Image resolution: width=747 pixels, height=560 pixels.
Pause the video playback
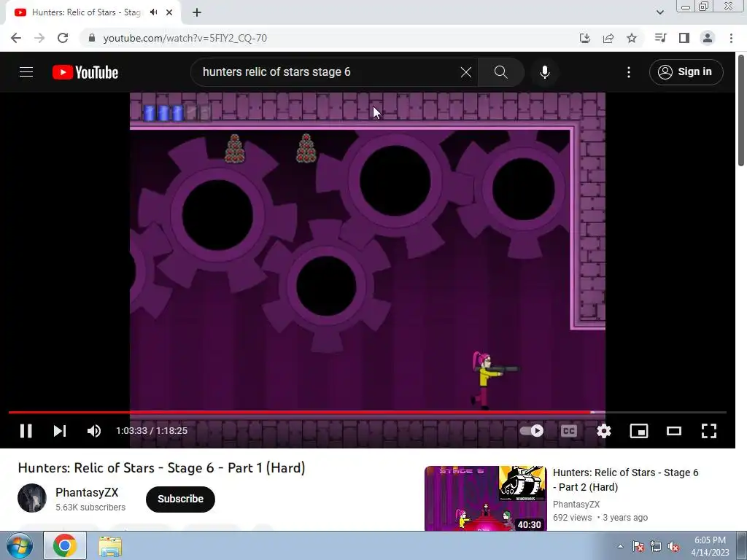point(26,431)
